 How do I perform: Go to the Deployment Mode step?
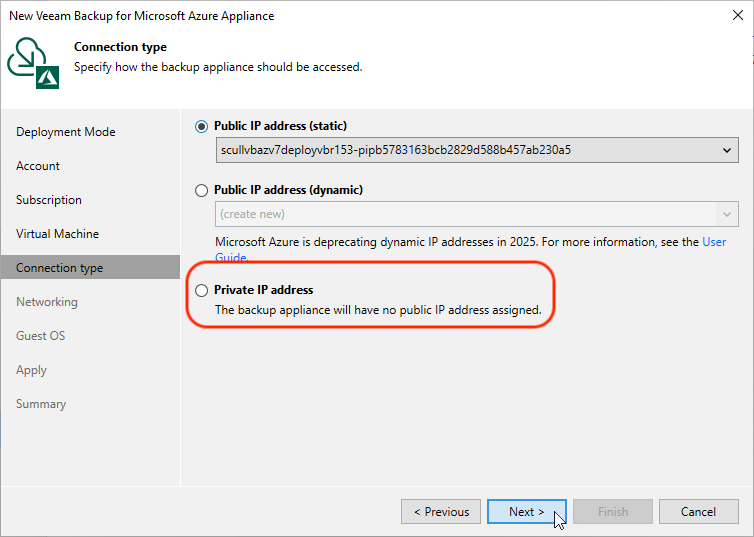66,132
